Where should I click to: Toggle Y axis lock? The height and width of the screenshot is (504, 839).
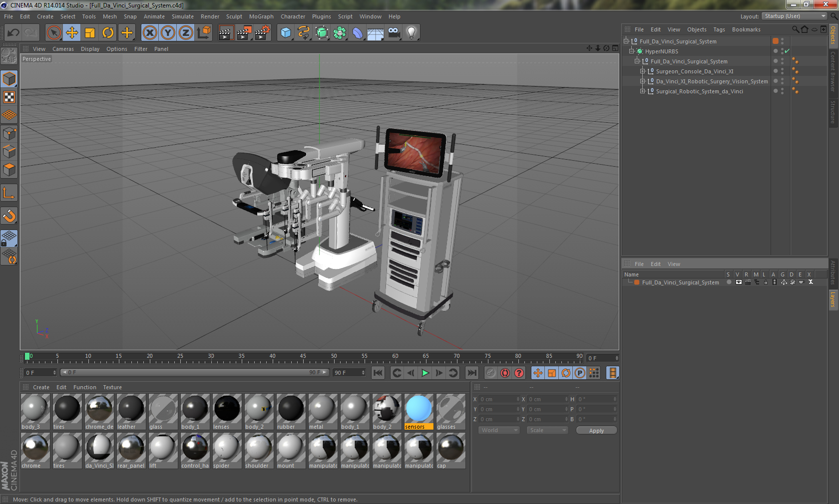(x=168, y=33)
